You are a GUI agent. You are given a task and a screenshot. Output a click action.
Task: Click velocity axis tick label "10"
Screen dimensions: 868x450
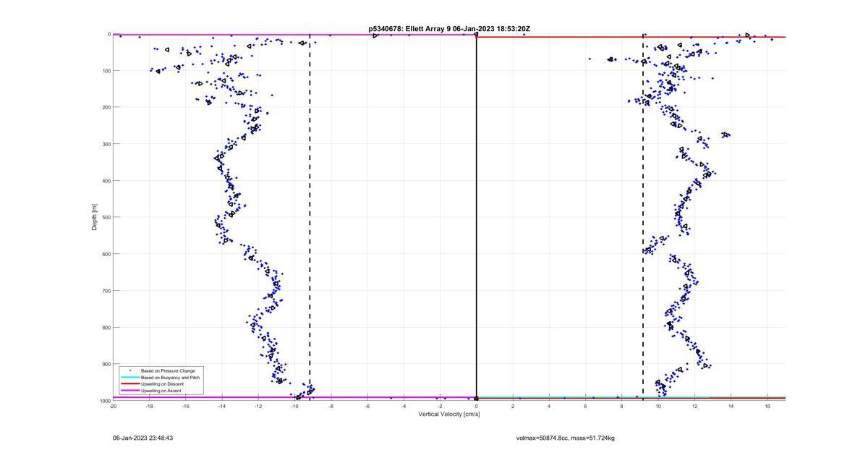point(658,407)
